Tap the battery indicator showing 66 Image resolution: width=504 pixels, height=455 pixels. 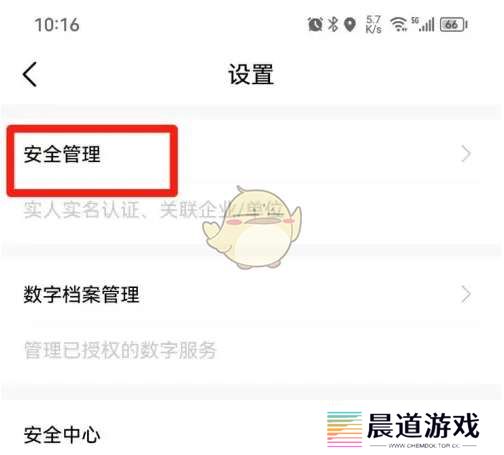point(454,25)
